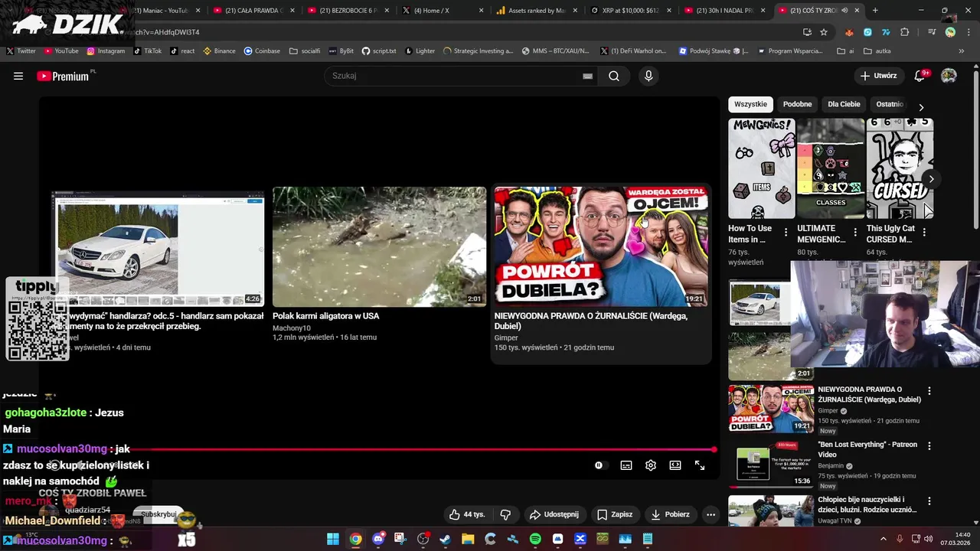Switch to Assets ranked by Market tab

click(x=537, y=11)
